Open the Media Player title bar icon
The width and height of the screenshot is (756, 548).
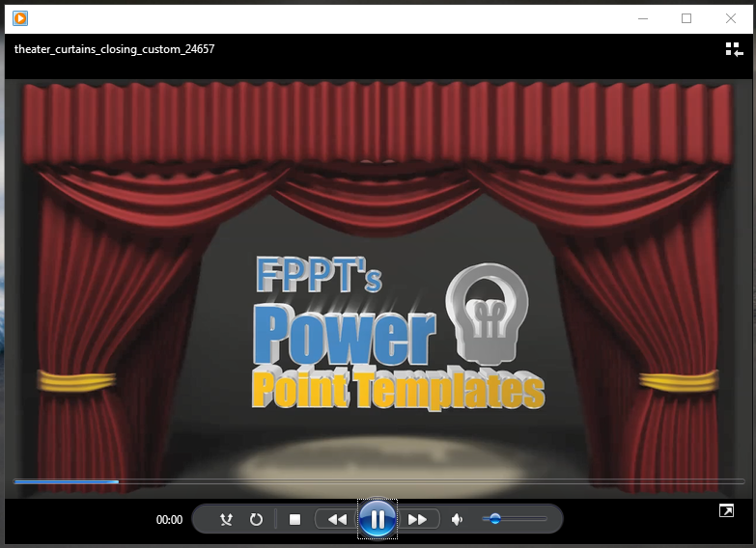[20, 17]
